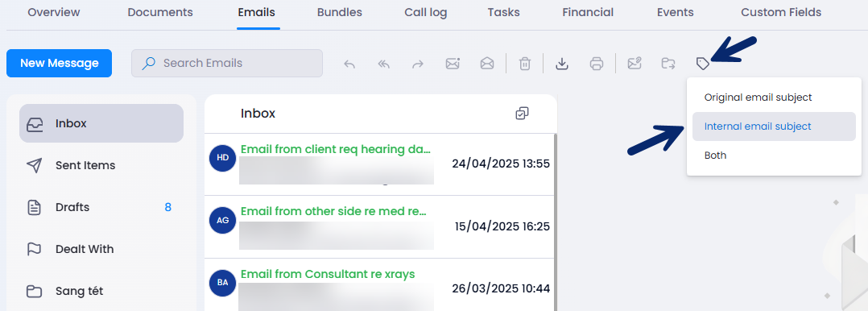This screenshot has height=311, width=868.
Task: Click the Forward arrow icon
Action: point(418,64)
